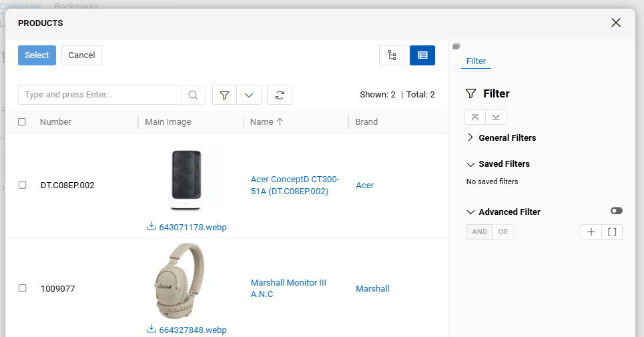The height and width of the screenshot is (337, 644).
Task: Click the search magnifier icon
Action: tap(193, 95)
